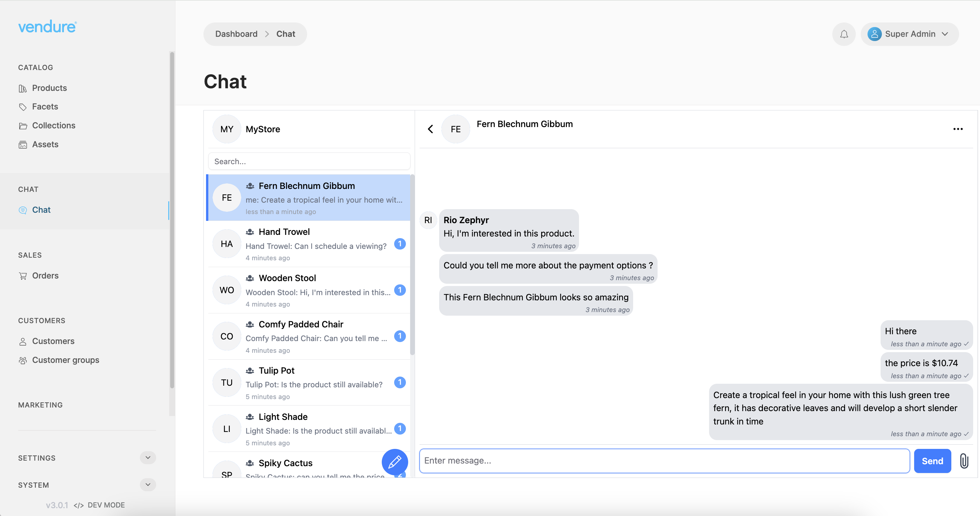Viewport: 980px width, 516px height.
Task: Click the Vendure logo
Action: 47,27
